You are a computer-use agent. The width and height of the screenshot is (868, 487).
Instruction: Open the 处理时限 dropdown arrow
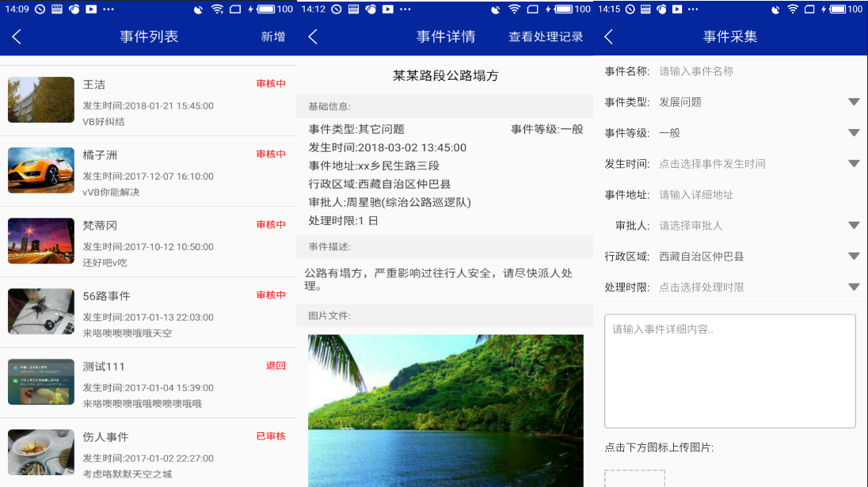click(x=854, y=287)
